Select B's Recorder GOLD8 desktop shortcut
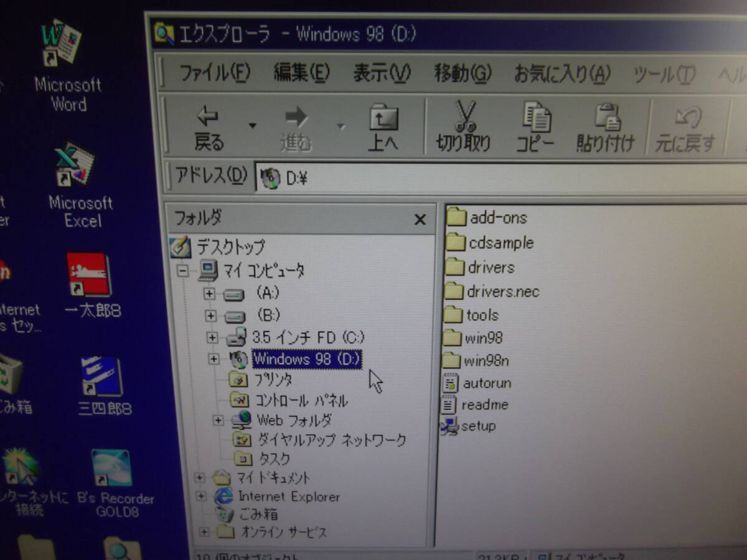The height and width of the screenshot is (560, 747). pyautogui.click(x=115, y=483)
